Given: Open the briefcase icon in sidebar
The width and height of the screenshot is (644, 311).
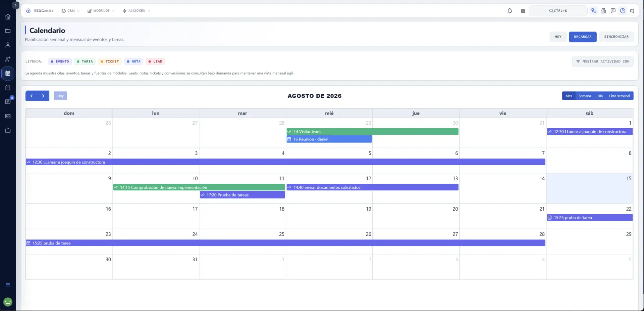Looking at the screenshot, I should tap(8, 130).
